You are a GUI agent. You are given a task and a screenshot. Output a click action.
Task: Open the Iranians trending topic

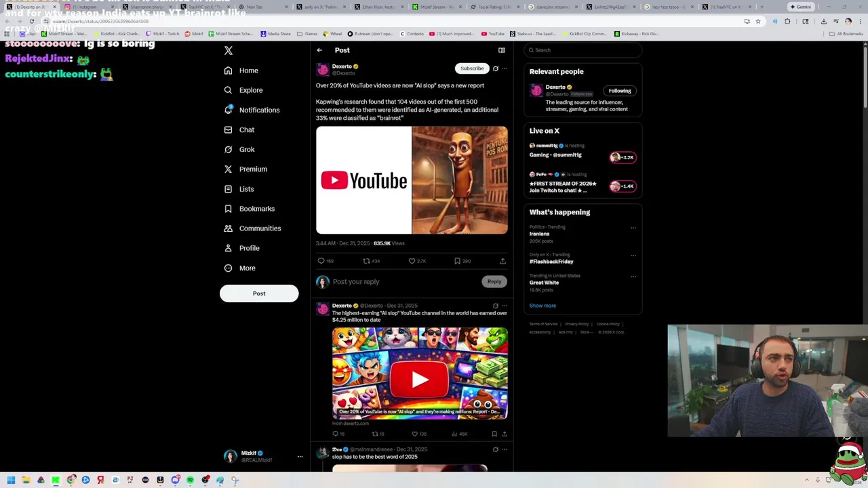pos(540,234)
